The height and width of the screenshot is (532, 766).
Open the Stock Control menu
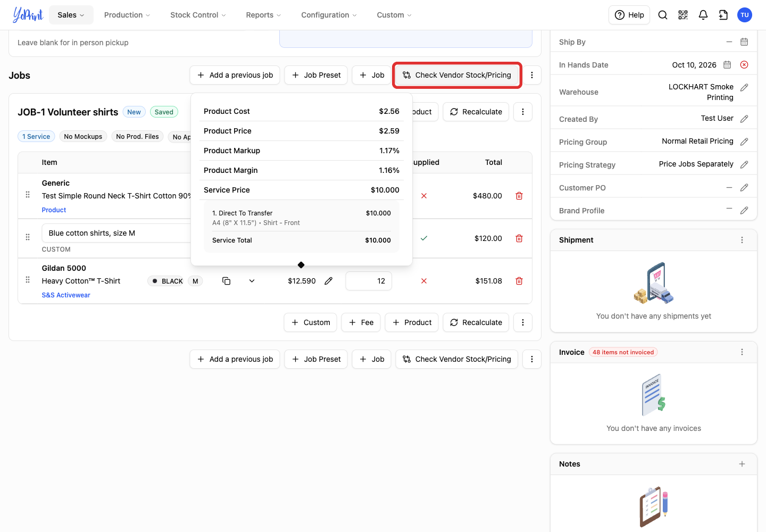pyautogui.click(x=198, y=15)
